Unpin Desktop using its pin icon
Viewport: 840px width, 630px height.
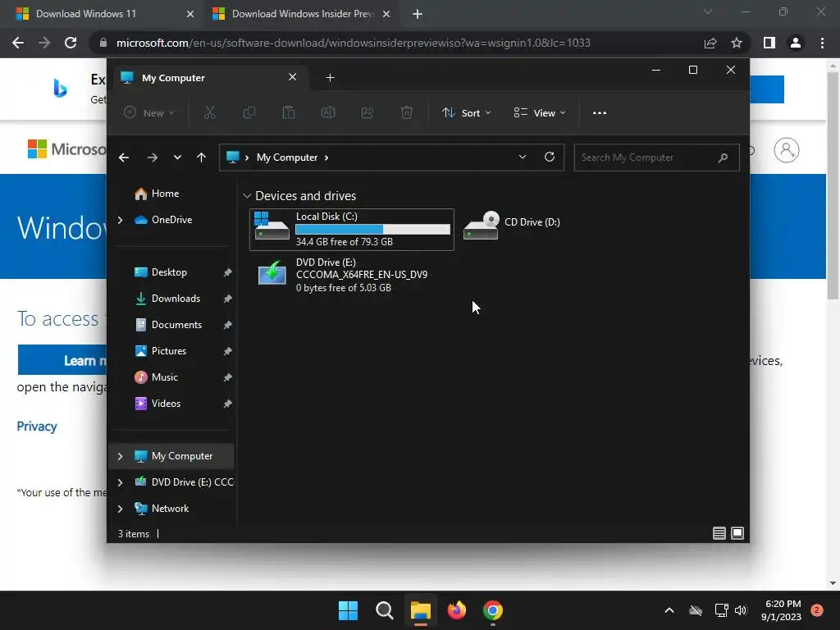pos(227,272)
